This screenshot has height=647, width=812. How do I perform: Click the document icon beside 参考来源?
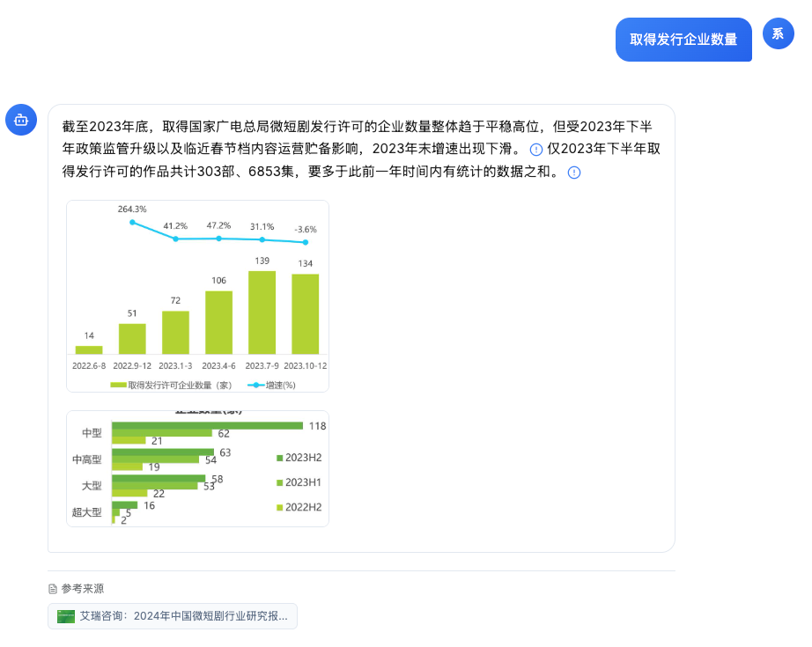(x=53, y=589)
